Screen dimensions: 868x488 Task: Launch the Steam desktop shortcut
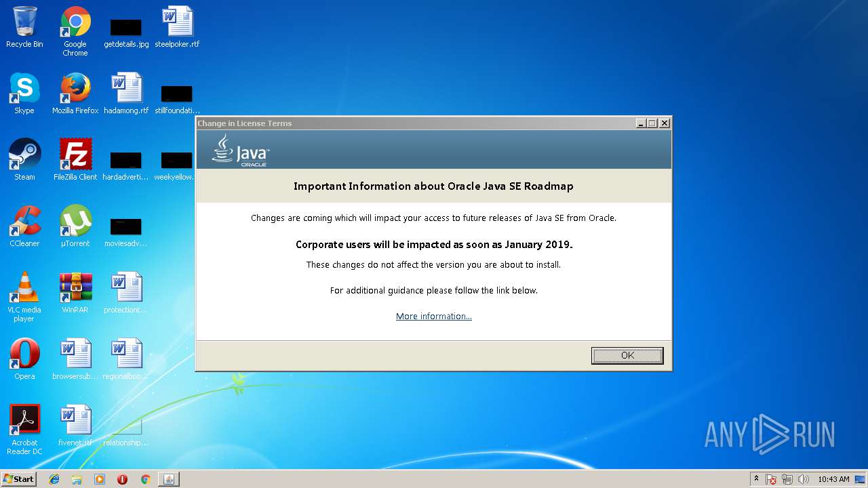24,160
